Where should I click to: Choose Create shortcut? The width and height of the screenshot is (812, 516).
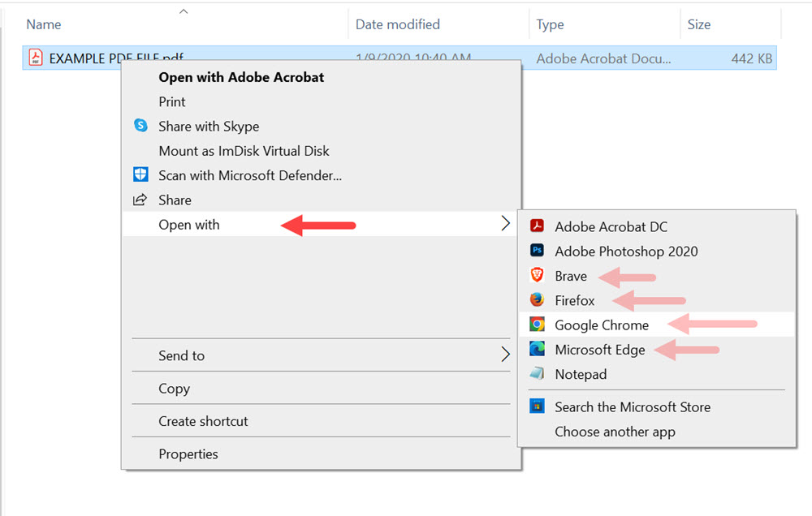coord(203,421)
